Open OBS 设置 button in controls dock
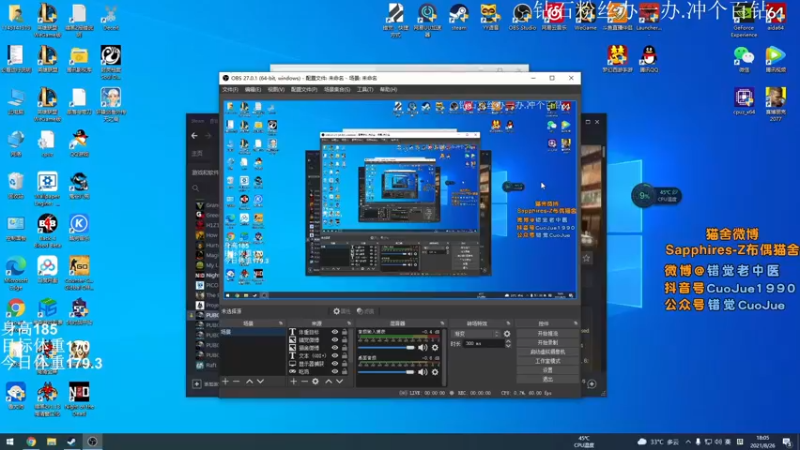The height and width of the screenshot is (450, 800). pos(547,370)
